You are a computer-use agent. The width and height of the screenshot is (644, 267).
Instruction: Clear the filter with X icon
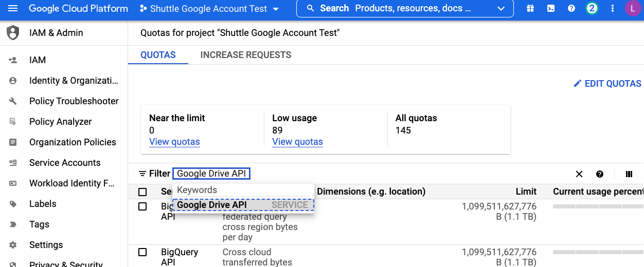(579, 174)
